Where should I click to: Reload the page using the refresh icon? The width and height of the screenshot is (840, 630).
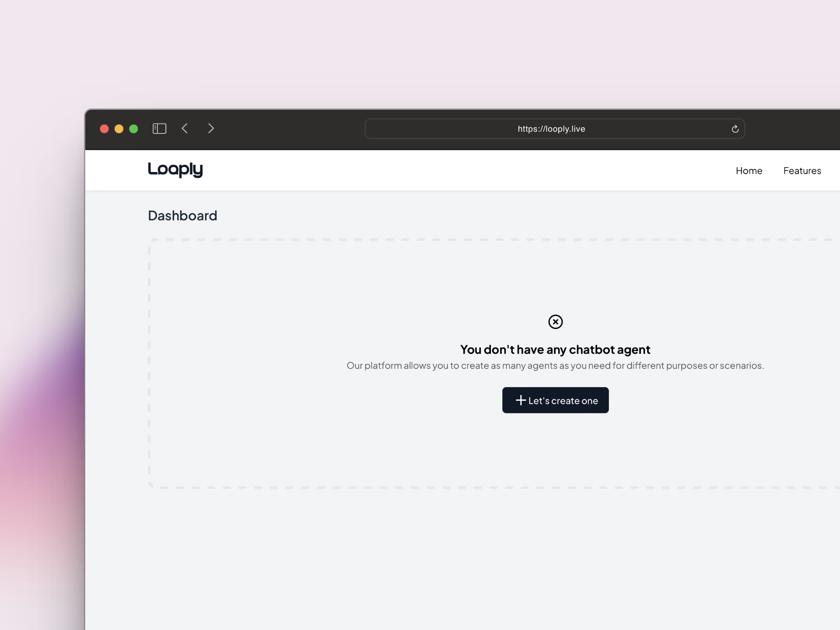(x=735, y=129)
